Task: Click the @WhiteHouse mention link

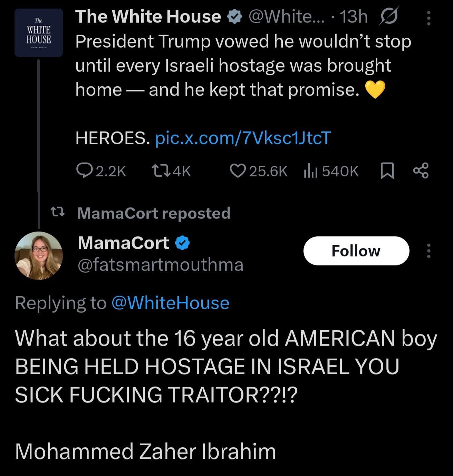Action: pos(171,303)
